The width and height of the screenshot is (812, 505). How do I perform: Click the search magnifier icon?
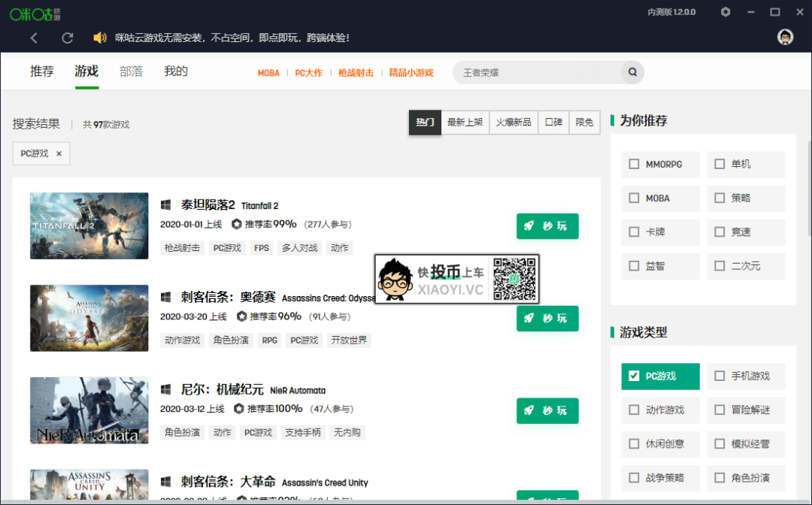(632, 72)
